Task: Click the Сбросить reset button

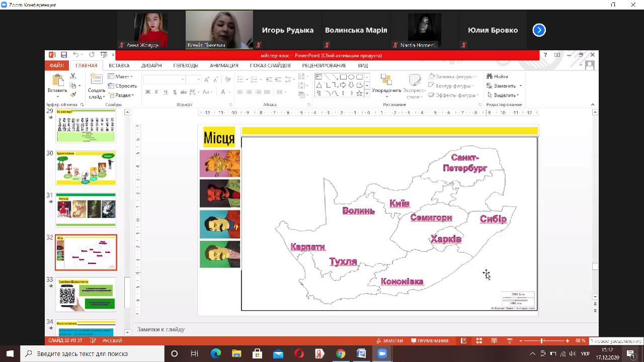Action: 122,86
